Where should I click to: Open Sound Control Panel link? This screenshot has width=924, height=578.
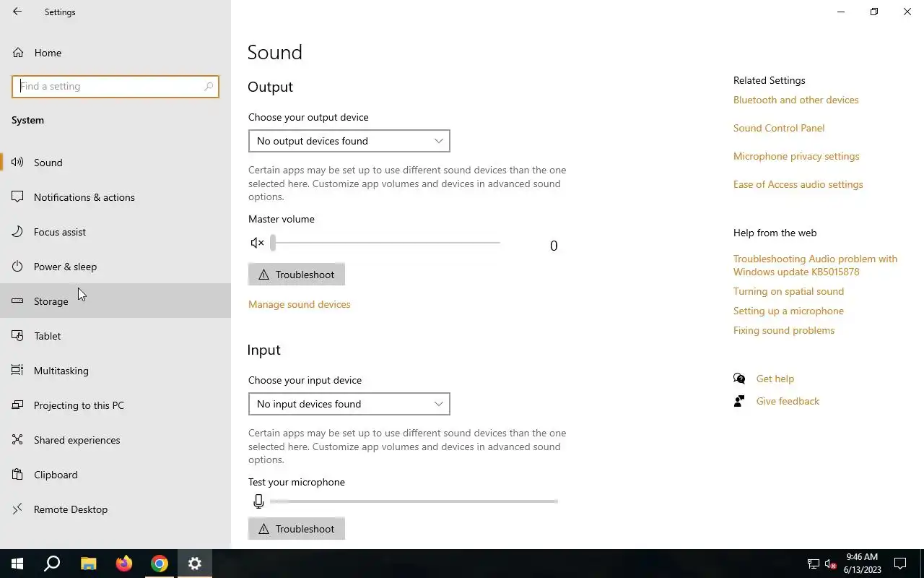coord(779,128)
